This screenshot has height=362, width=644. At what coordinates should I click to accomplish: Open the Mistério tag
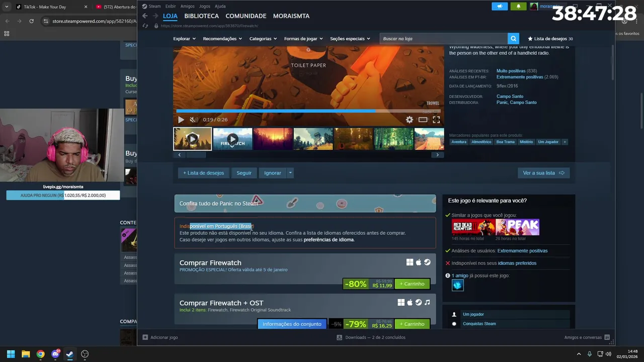click(x=526, y=142)
